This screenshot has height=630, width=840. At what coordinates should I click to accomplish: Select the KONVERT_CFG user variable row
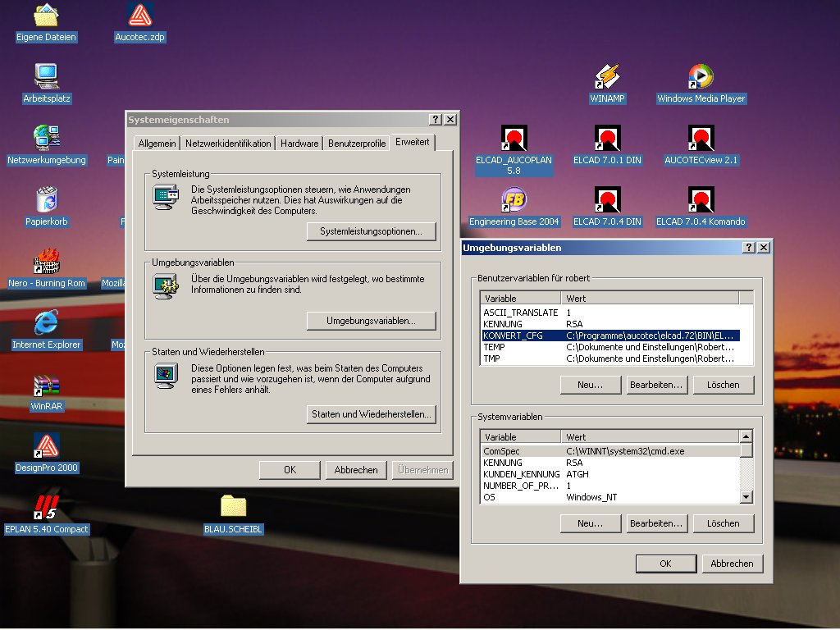610,336
